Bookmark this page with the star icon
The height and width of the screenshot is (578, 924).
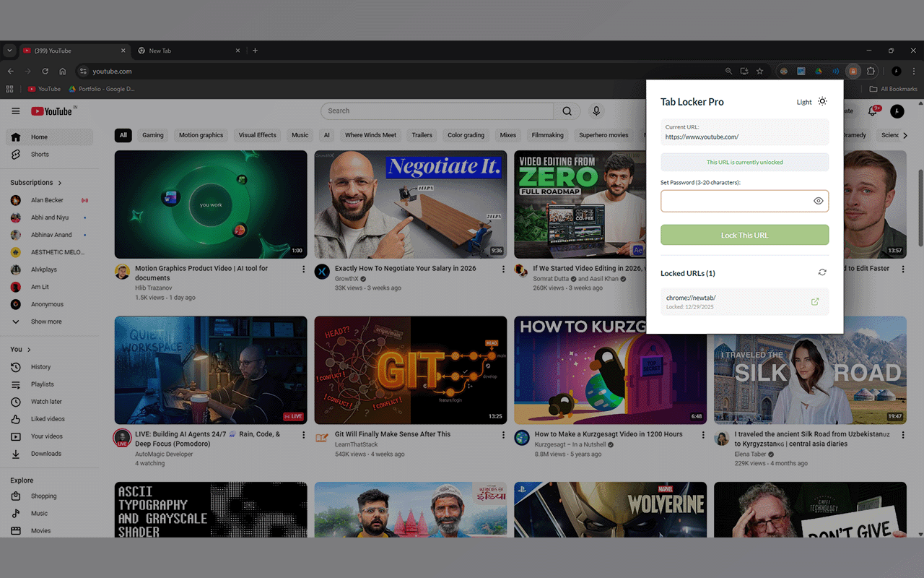tap(759, 71)
